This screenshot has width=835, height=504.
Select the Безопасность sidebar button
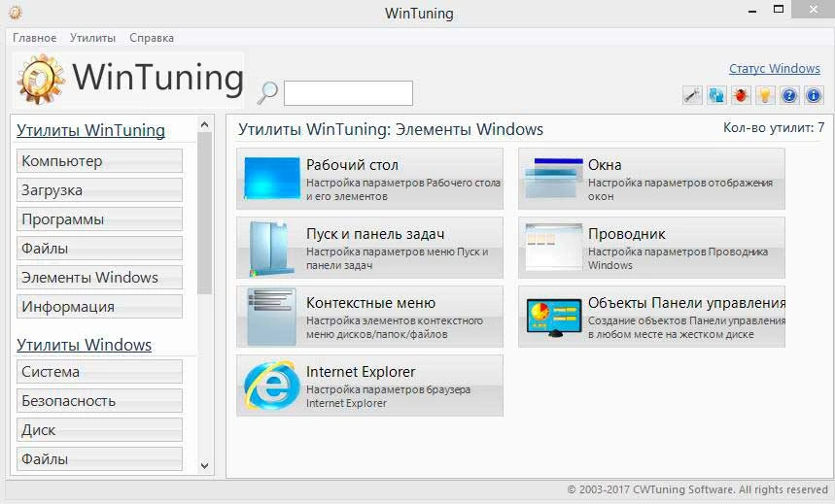coord(99,401)
